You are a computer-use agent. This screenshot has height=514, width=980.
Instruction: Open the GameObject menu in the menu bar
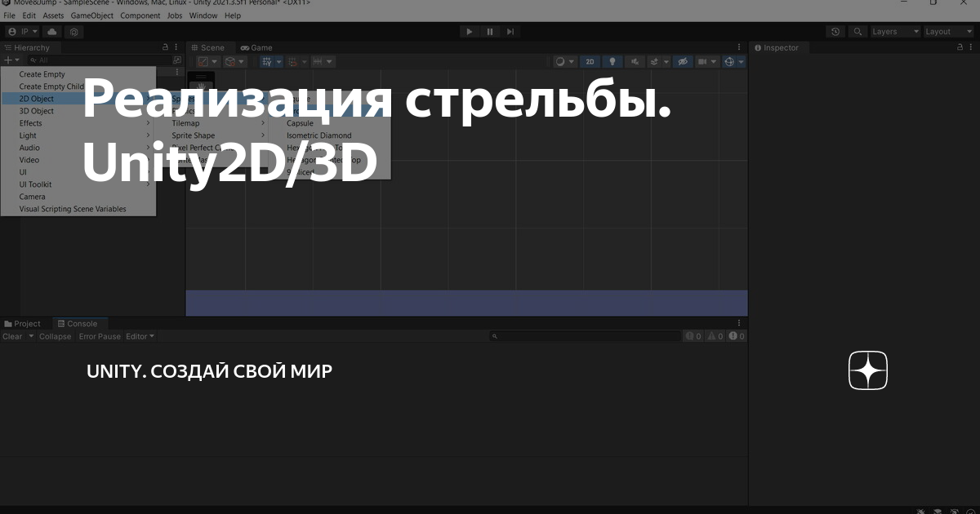tap(91, 15)
